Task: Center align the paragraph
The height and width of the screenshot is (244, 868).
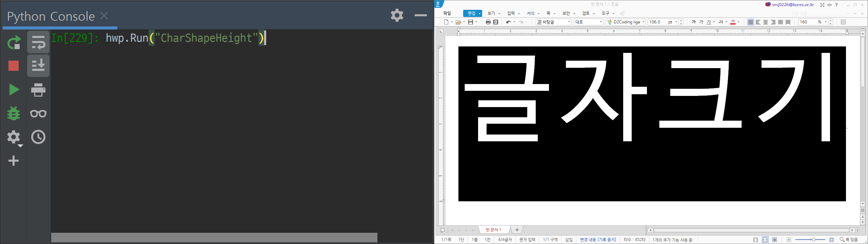Action: pyautogui.click(x=766, y=22)
